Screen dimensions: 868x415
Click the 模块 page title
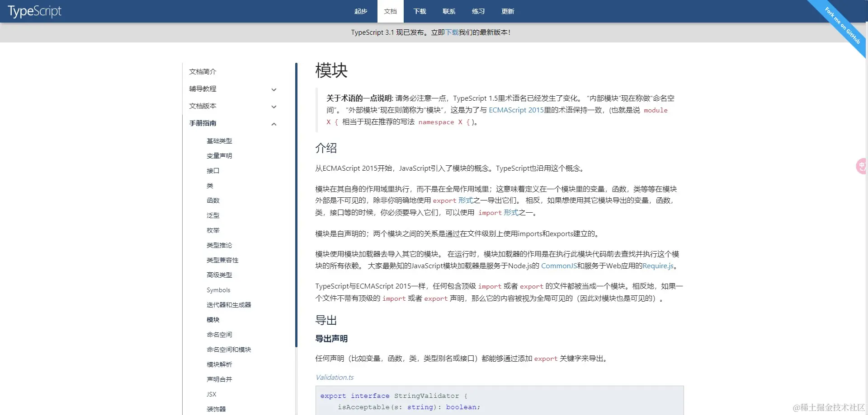point(331,70)
